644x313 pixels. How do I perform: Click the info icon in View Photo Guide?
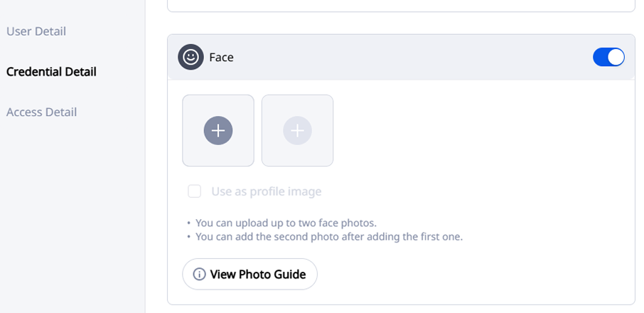coord(199,275)
